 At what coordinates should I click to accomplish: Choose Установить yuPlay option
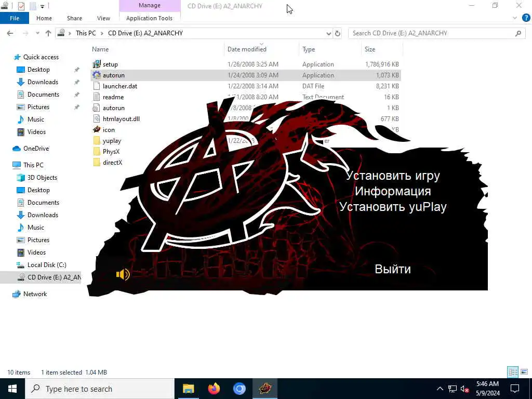pos(393,207)
